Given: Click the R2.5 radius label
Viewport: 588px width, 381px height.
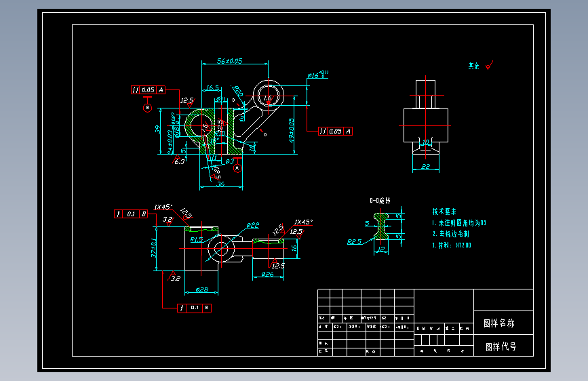Looking at the screenshot, I should (355, 242).
